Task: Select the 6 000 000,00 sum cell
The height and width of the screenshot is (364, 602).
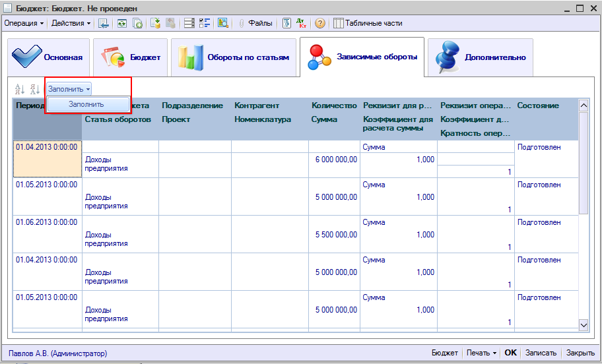Action: point(335,159)
